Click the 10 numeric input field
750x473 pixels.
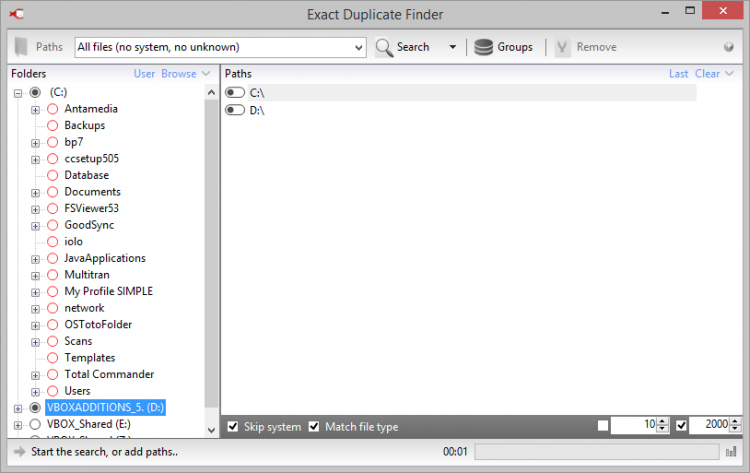[x=634, y=424]
